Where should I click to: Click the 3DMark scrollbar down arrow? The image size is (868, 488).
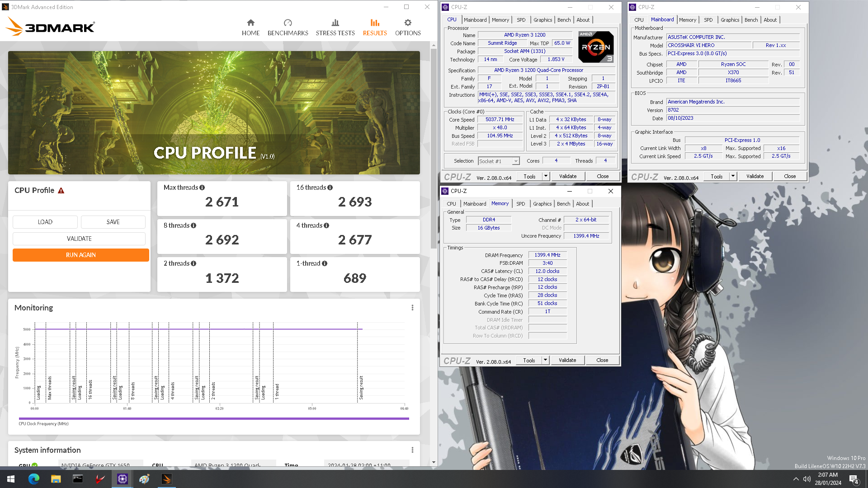pyautogui.click(x=434, y=462)
